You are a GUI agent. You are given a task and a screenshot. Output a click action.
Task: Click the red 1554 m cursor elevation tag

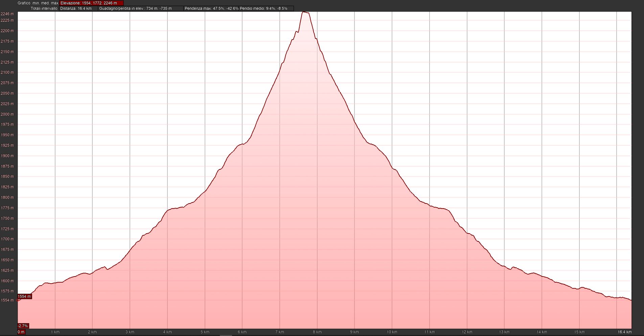coord(24,296)
